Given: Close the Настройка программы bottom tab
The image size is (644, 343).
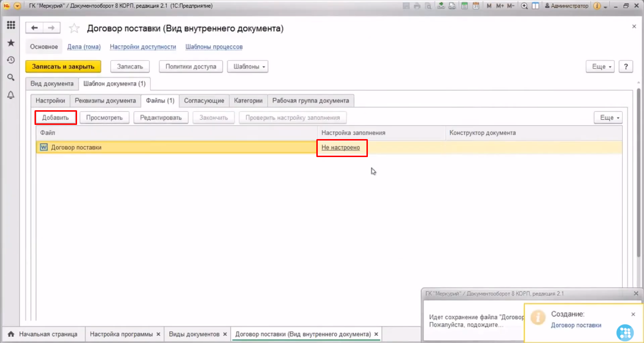Looking at the screenshot, I should click(159, 334).
